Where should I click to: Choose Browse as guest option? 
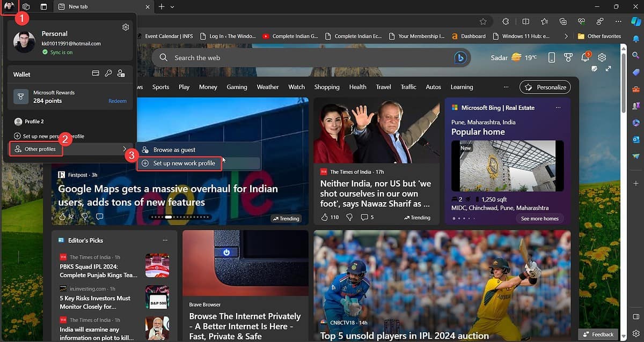click(x=174, y=150)
